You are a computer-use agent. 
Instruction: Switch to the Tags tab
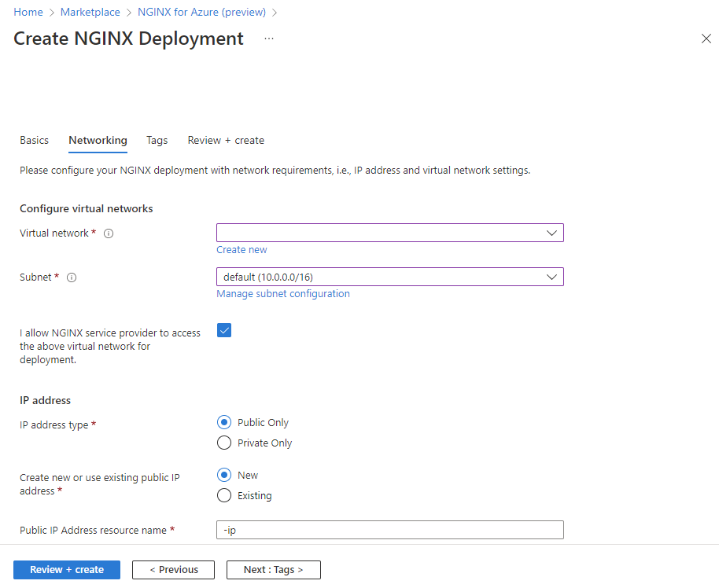(x=157, y=141)
